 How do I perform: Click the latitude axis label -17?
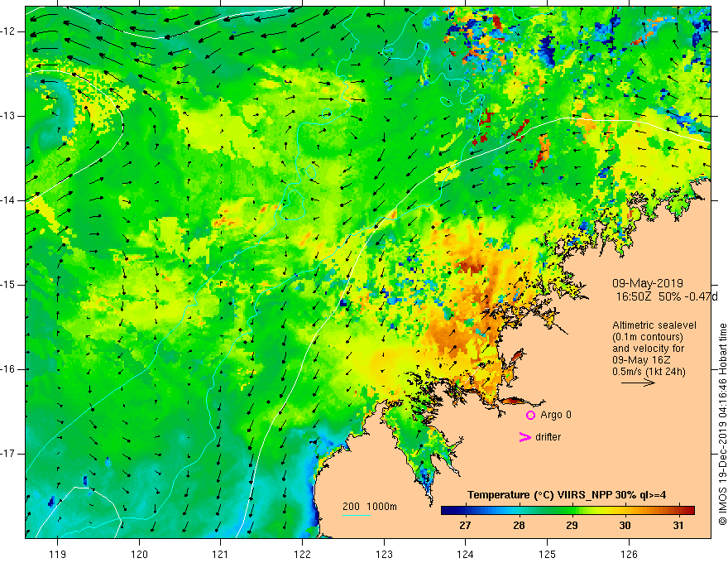click(8, 454)
